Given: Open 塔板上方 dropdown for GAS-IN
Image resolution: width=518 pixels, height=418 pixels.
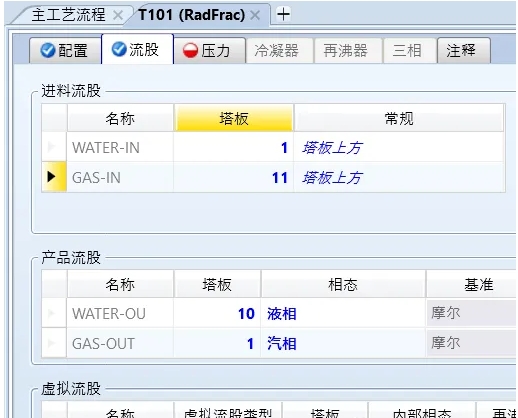Looking at the screenshot, I should 399,177.
